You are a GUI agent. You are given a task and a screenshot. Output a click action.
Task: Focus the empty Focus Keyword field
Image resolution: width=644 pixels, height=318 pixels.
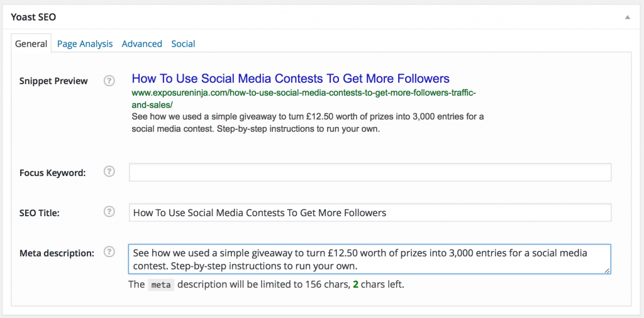coord(370,172)
